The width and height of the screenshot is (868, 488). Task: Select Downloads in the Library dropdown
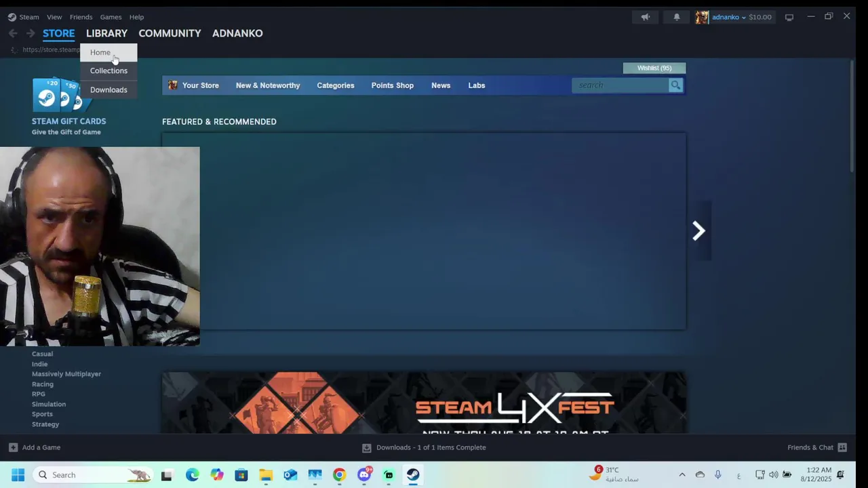tap(108, 89)
